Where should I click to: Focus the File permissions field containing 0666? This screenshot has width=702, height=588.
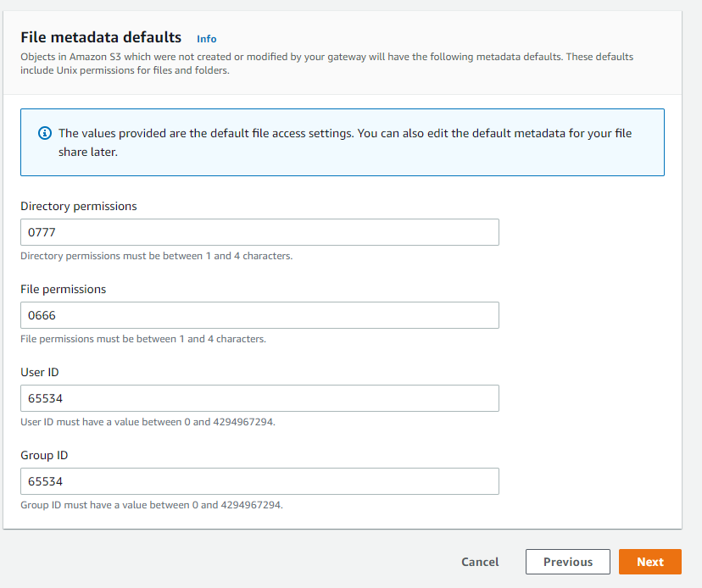click(259, 315)
